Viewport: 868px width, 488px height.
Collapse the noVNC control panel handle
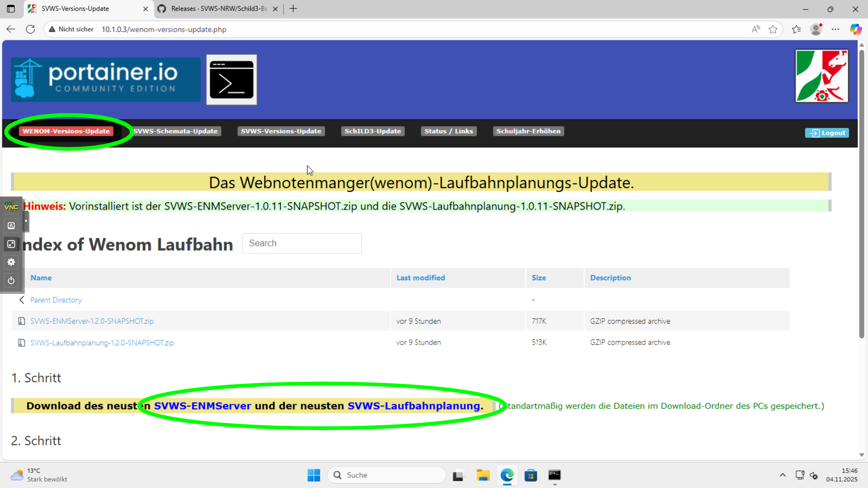26,221
